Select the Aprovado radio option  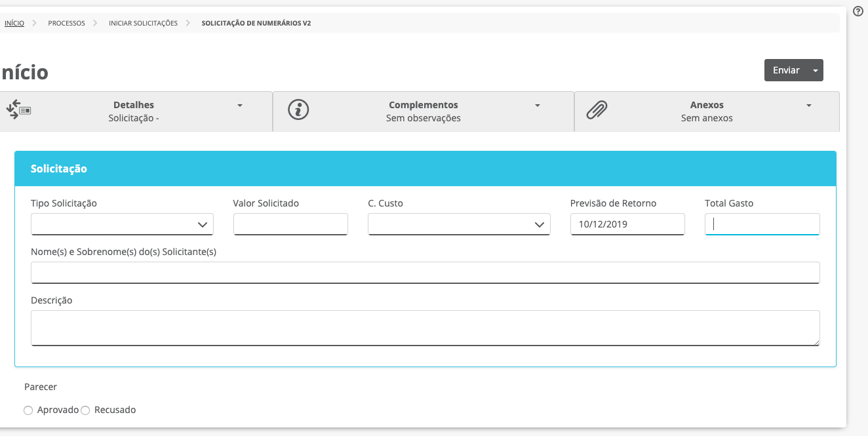click(x=28, y=410)
